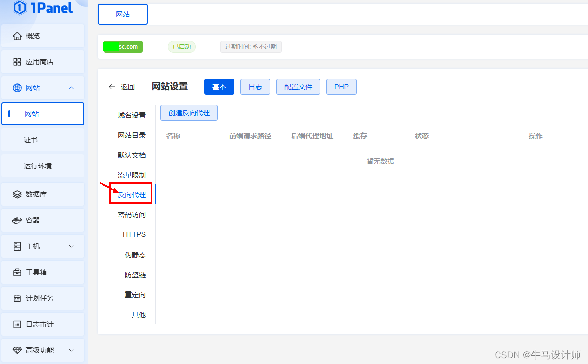
Task: Open the 运行环境 runtime page
Action: (x=37, y=166)
